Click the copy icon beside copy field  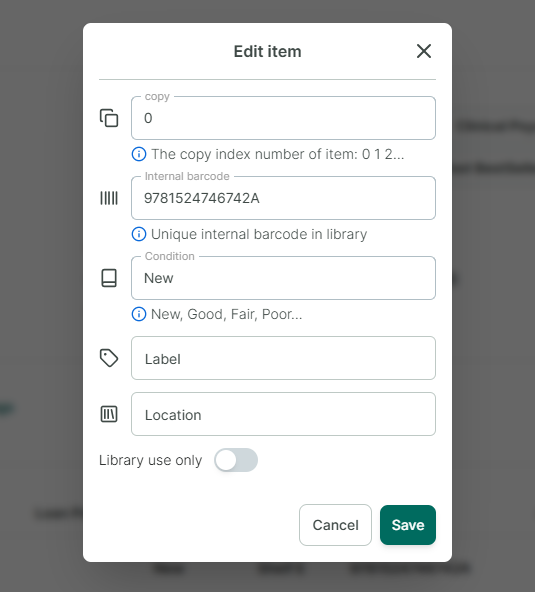[x=109, y=118]
